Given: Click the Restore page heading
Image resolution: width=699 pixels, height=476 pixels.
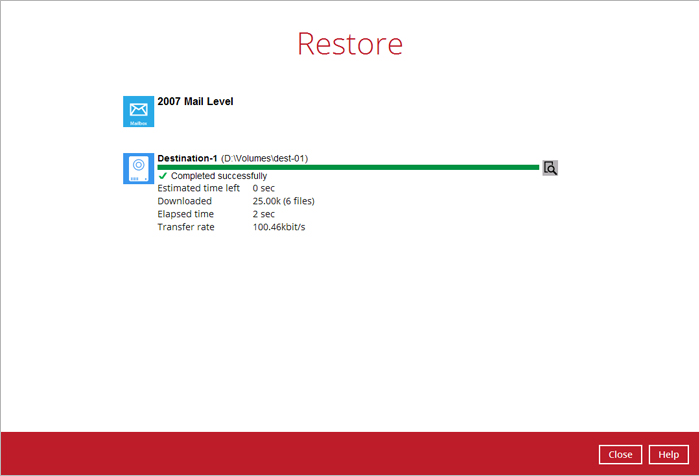Looking at the screenshot, I should pyautogui.click(x=350, y=44).
